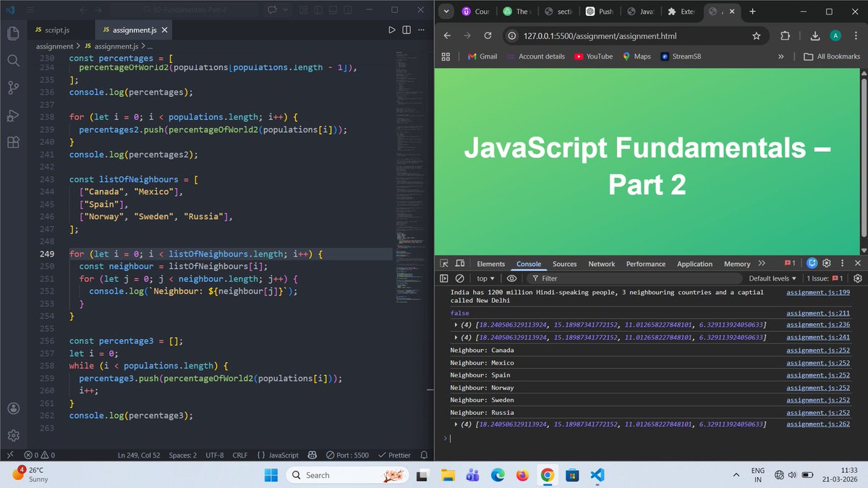Reload the assignment.html page
The height and width of the screenshot is (488, 868).
click(488, 36)
